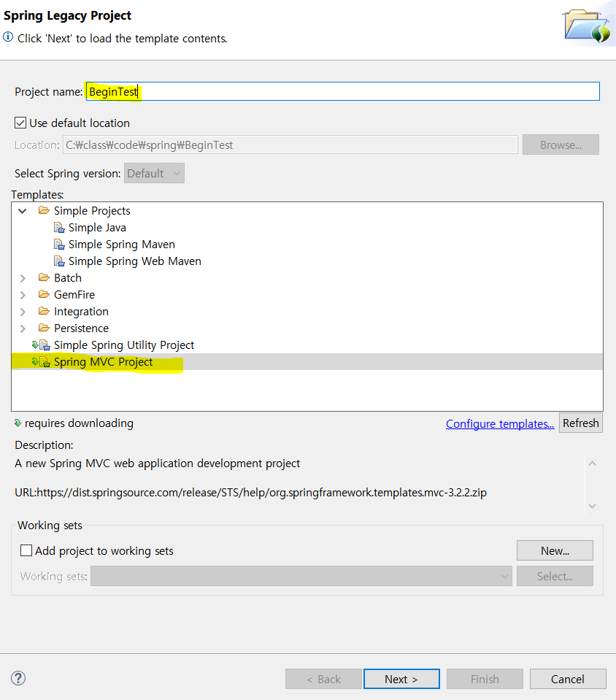Viewport: 616px width, 700px height.
Task: Click the Simple Spring Web Maven icon
Action: pos(59,261)
